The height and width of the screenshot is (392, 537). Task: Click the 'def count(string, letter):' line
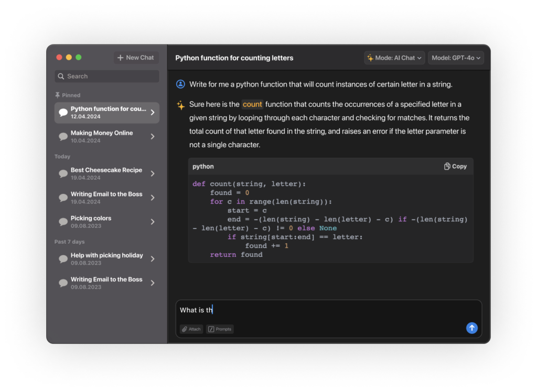click(249, 184)
